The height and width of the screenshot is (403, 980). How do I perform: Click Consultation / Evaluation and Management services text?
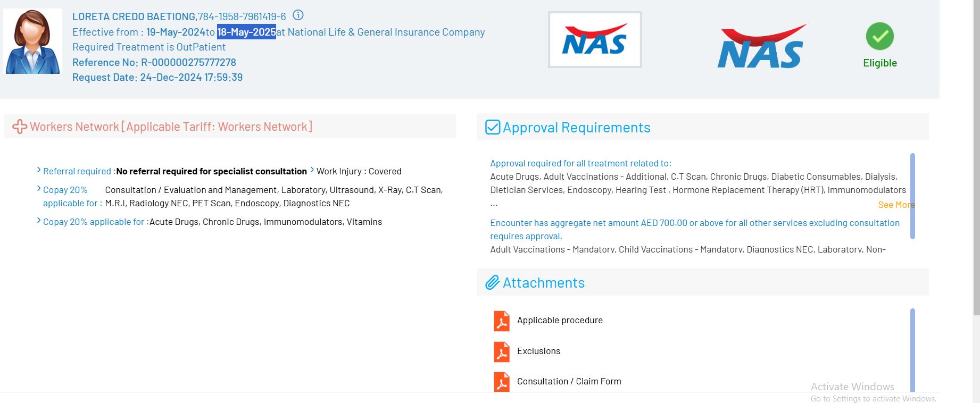pyautogui.click(x=274, y=196)
